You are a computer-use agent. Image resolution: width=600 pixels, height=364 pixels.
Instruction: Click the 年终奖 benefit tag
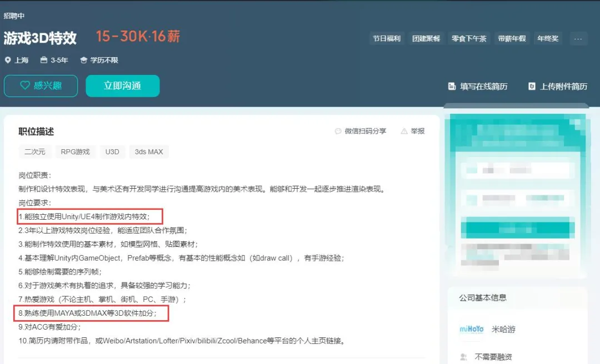click(548, 38)
